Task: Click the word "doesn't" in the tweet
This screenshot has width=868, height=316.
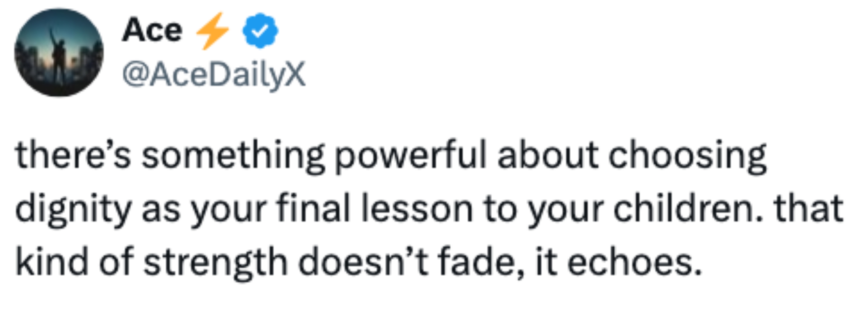Action: pyautogui.click(x=363, y=263)
